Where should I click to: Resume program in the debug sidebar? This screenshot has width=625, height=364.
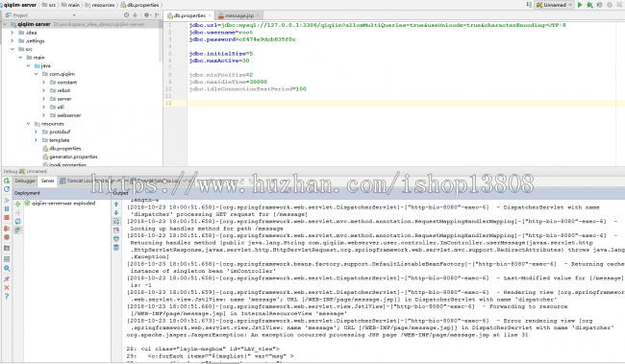[7, 201]
